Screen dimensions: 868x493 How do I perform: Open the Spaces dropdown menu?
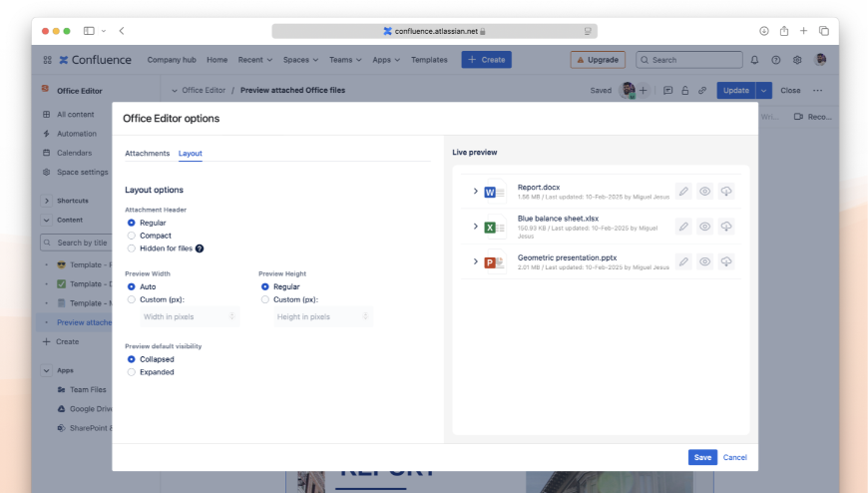(299, 60)
